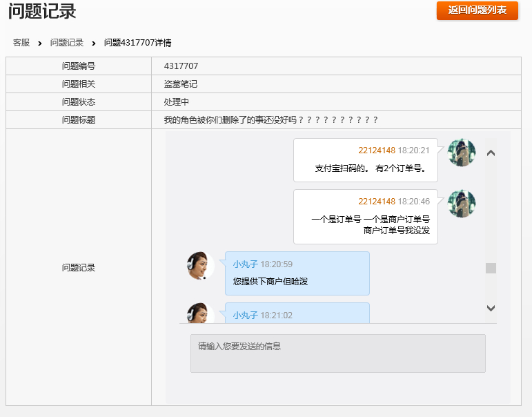
Task: Click username 22124148 on 18:20:21 message
Action: tap(377, 151)
